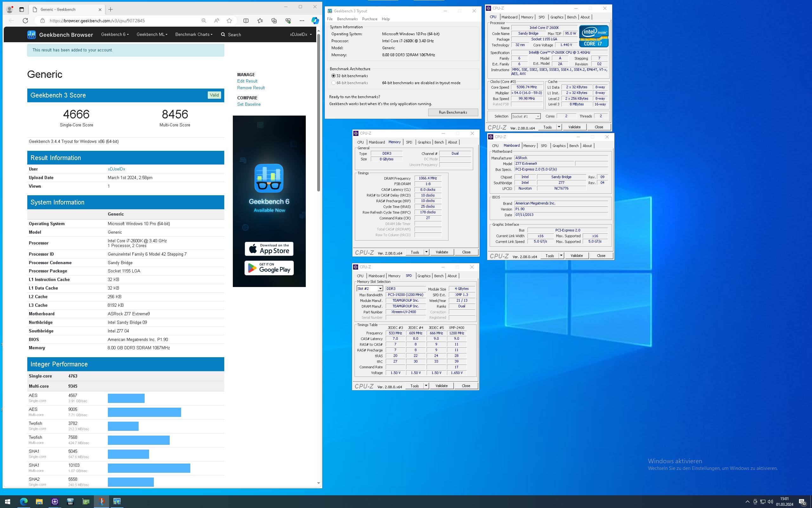Screen dimensions: 812x508
Task: Click the Edit Result link
Action: tap(247, 81)
